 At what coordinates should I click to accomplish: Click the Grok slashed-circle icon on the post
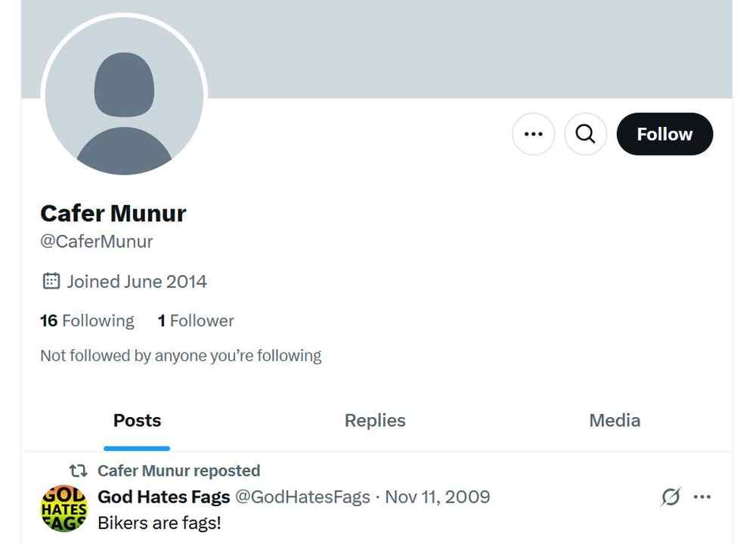(x=670, y=496)
